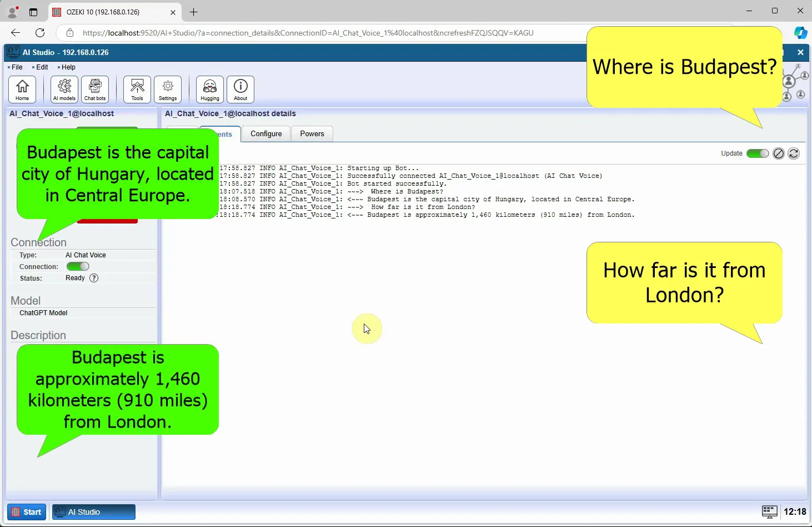812x527 pixels.
Task: Click 'AI_Chat_Voice_1@localhost details' heading
Action: click(230, 113)
